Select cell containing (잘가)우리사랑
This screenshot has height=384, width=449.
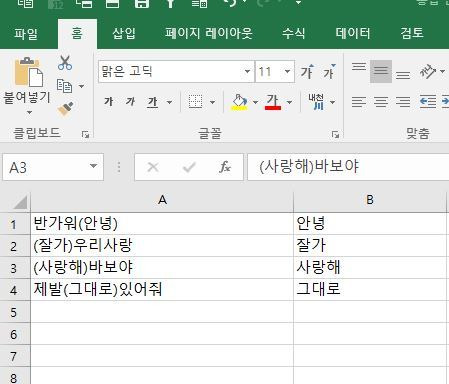(x=162, y=246)
